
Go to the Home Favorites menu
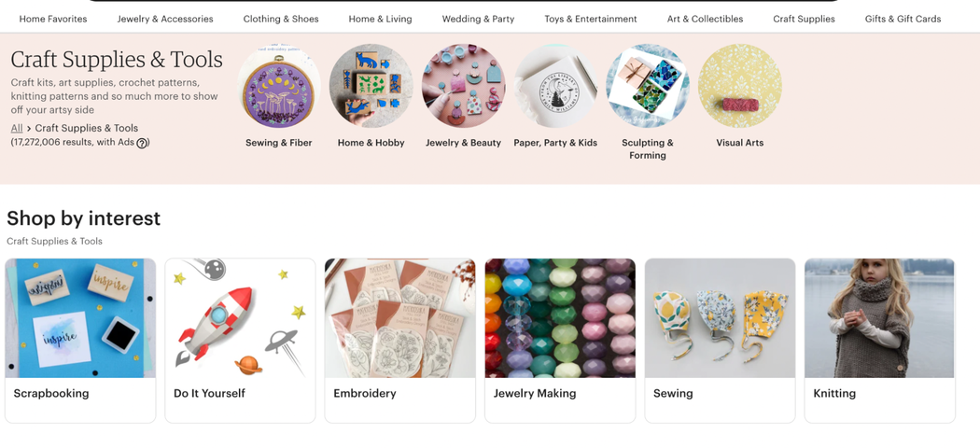53,19
